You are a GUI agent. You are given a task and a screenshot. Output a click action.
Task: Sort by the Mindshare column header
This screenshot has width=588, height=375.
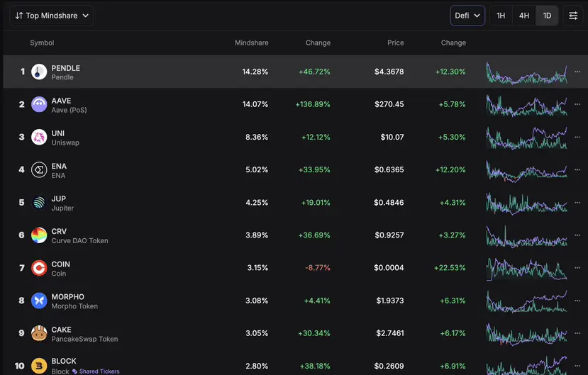tap(252, 43)
